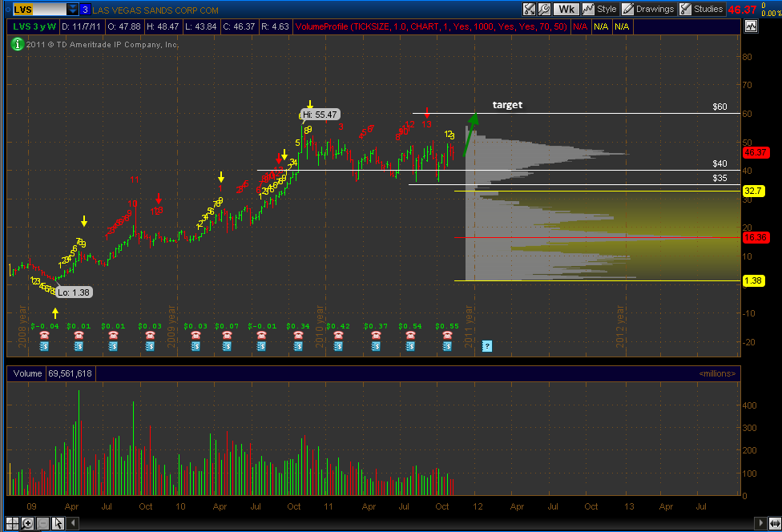Click earnings phone icon under $0.34
This screenshot has height=532, width=782.
click(x=298, y=335)
